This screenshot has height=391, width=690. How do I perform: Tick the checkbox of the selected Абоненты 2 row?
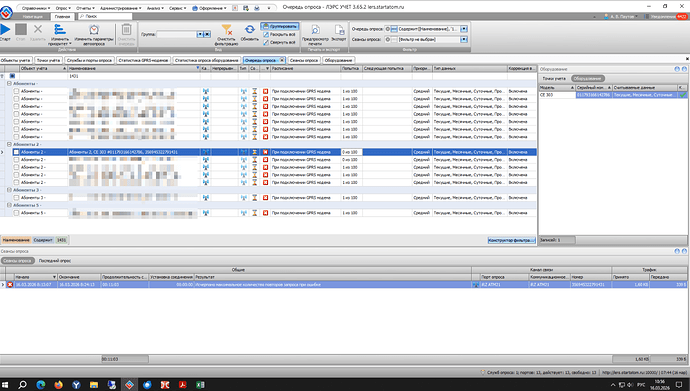16,152
